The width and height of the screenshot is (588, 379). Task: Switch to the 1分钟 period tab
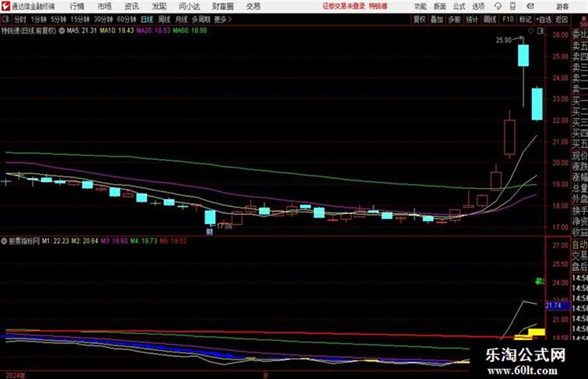pos(39,19)
